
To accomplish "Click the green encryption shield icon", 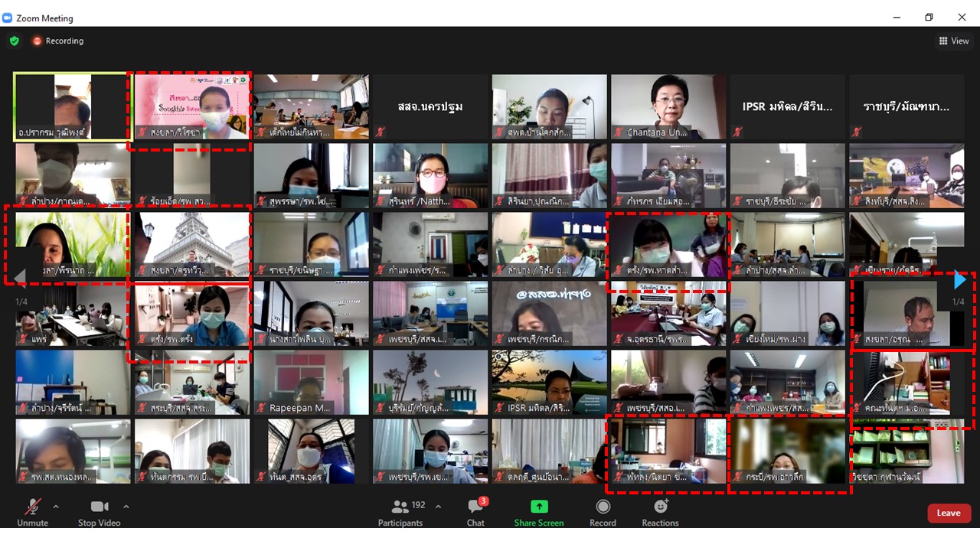I will click(x=14, y=41).
